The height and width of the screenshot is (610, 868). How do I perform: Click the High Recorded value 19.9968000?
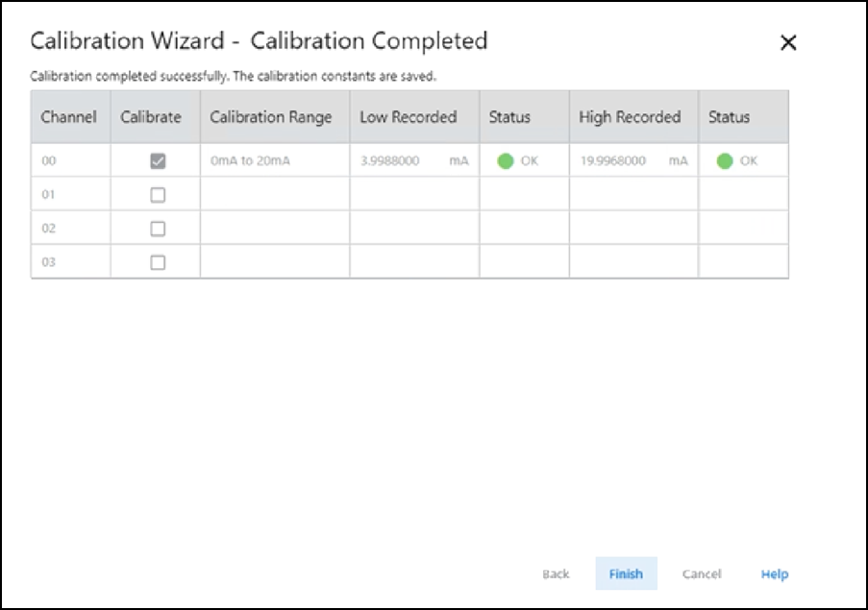point(613,161)
